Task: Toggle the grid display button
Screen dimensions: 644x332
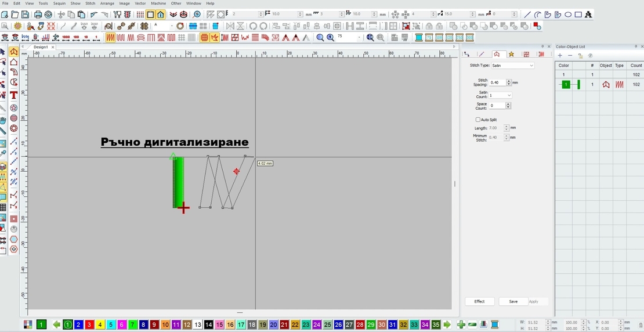Action: pos(140,15)
